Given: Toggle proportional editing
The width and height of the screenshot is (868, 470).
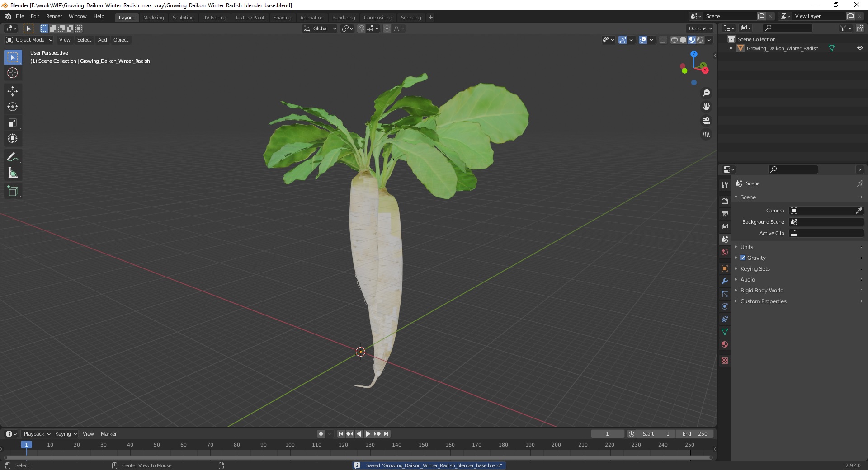Looking at the screenshot, I should [387, 28].
